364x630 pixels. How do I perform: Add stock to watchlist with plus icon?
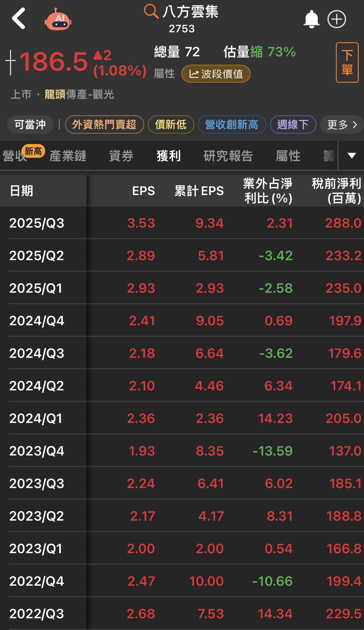[x=336, y=19]
